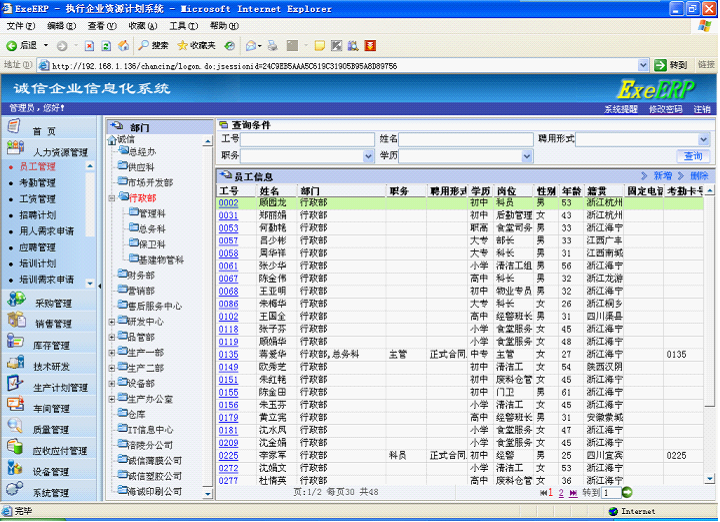Click employee table scrollbar down arrow
The height and width of the screenshot is (522, 720).
click(x=710, y=479)
